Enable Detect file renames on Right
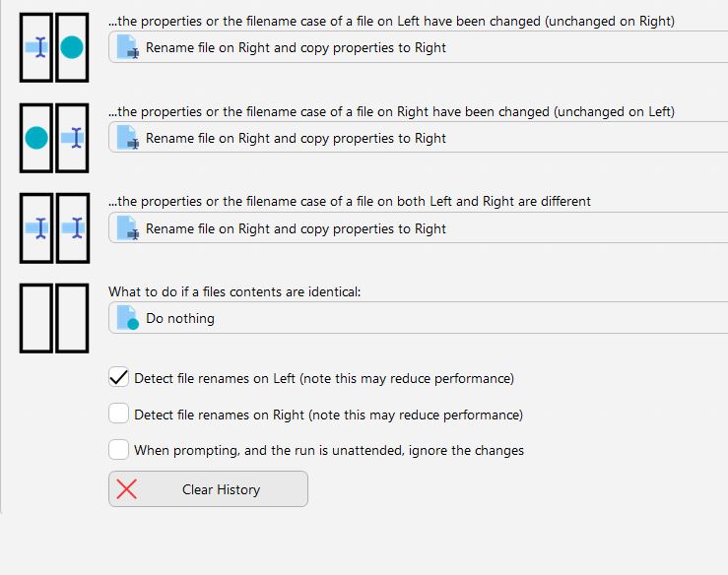The height and width of the screenshot is (575, 728). tap(119, 413)
